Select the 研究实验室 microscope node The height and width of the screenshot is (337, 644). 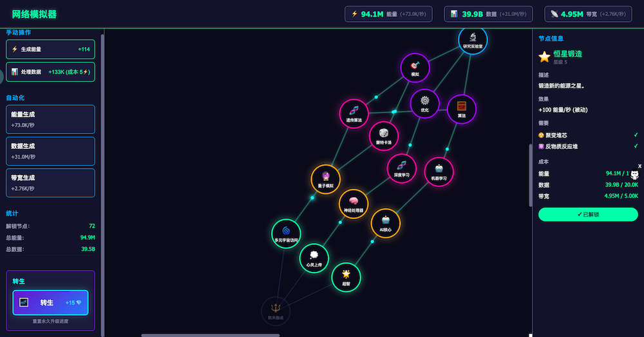(472, 40)
